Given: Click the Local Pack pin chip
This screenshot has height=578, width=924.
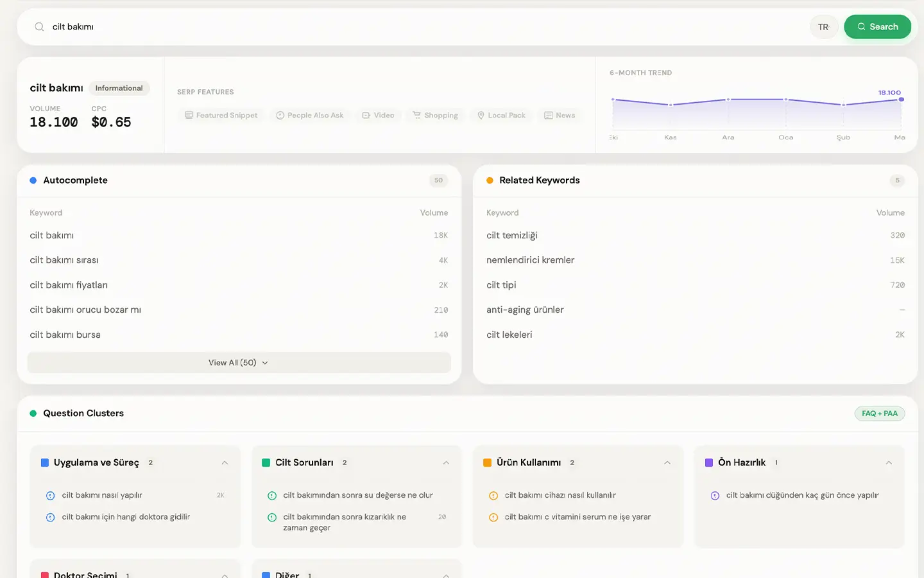Looking at the screenshot, I should pos(501,116).
